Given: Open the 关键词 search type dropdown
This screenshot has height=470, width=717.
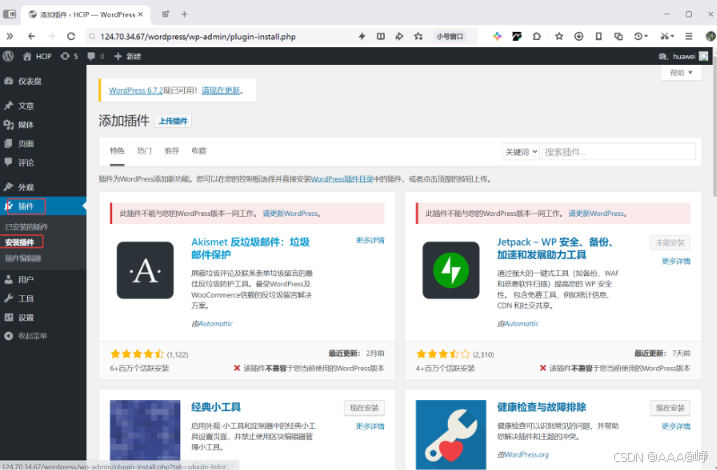Looking at the screenshot, I should [521, 152].
